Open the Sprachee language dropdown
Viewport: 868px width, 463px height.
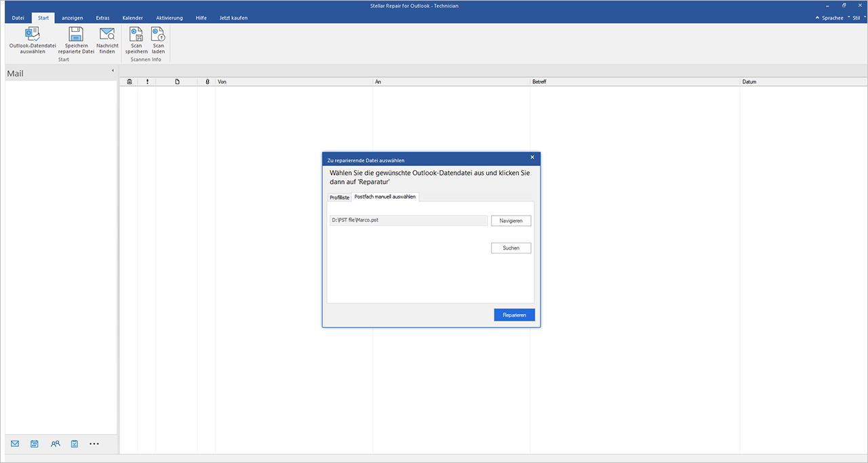pos(831,18)
